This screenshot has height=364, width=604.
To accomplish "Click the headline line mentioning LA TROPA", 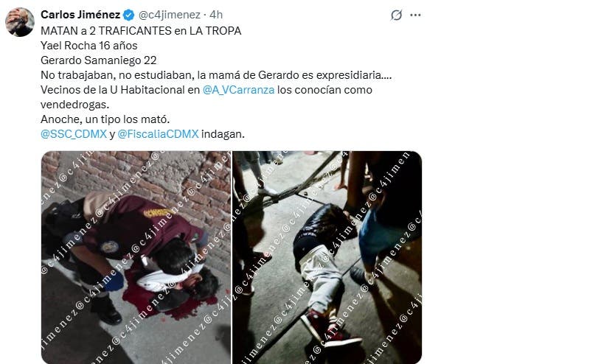I will (x=141, y=31).
